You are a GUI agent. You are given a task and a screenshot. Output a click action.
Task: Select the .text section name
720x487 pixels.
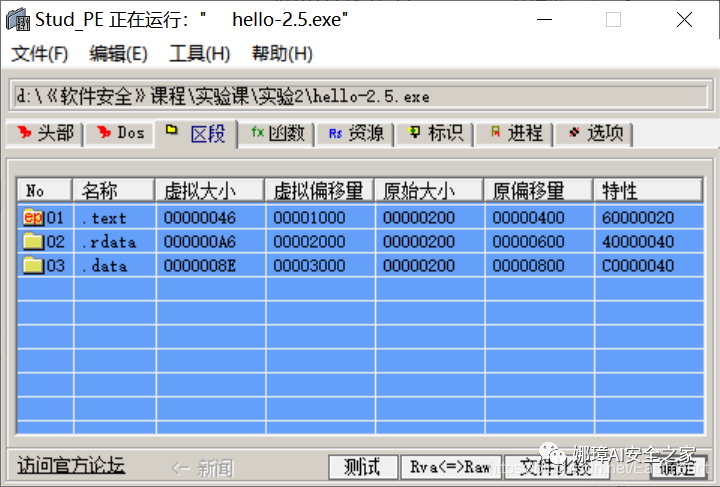pos(104,218)
